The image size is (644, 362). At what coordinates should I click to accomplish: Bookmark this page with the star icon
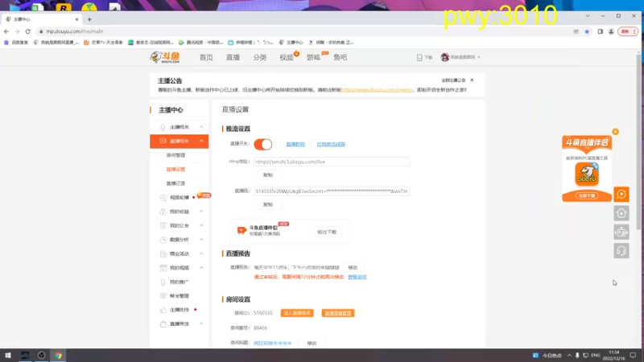pos(587,31)
